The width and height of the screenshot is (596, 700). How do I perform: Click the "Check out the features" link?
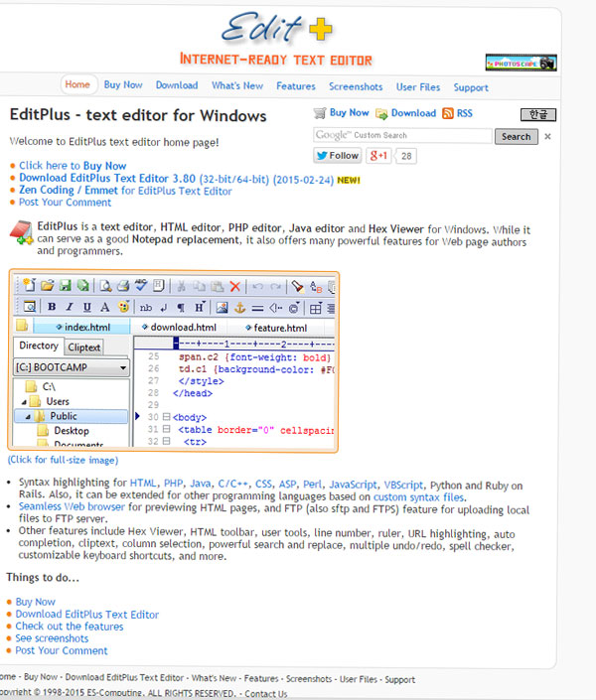pos(70,627)
